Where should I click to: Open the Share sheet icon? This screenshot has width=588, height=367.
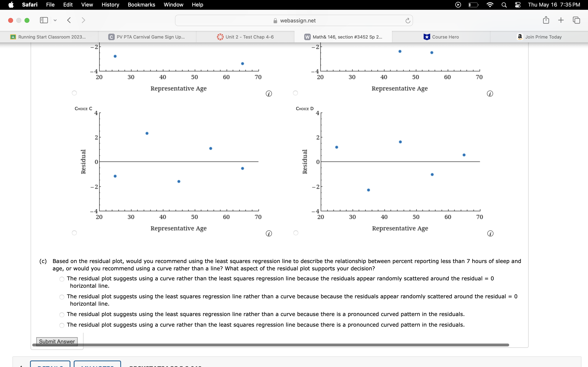(546, 20)
